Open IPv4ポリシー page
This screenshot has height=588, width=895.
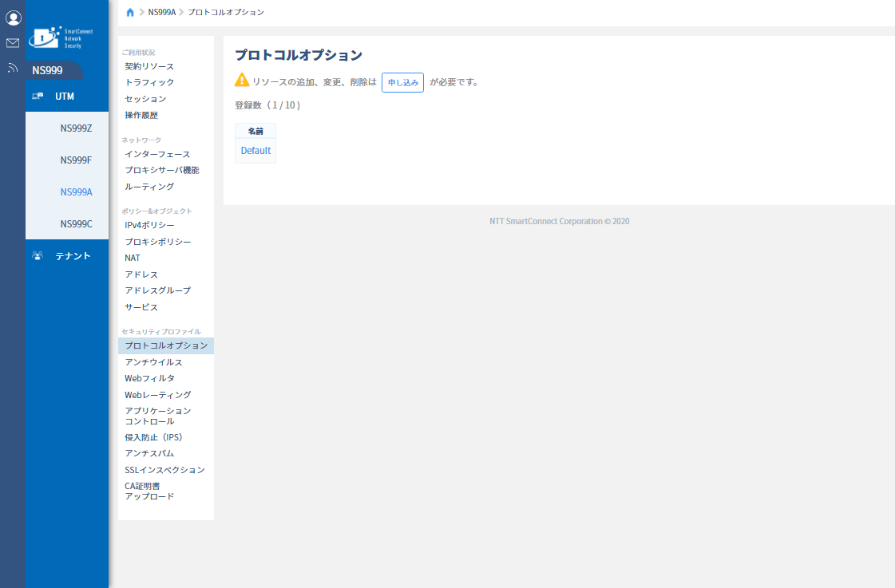tap(149, 225)
